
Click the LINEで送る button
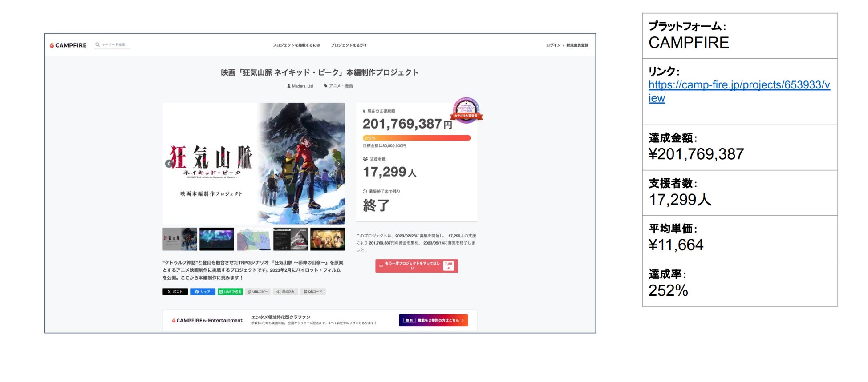(230, 292)
